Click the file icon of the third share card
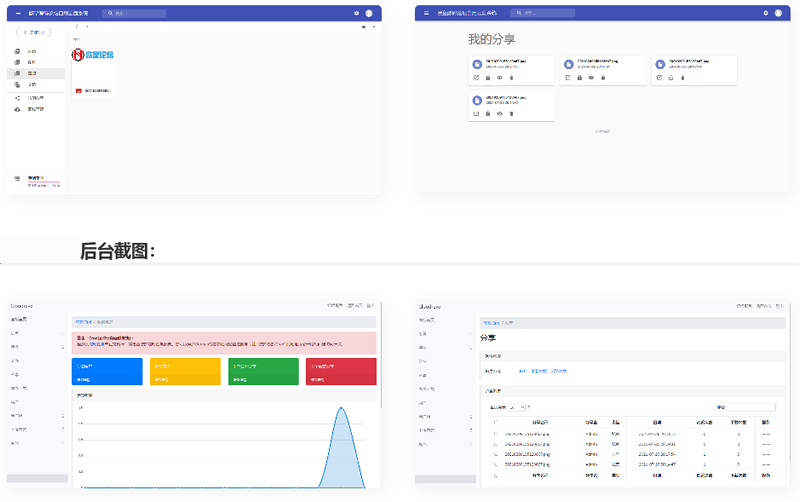Viewport: 800px width, 502px height. point(660,63)
